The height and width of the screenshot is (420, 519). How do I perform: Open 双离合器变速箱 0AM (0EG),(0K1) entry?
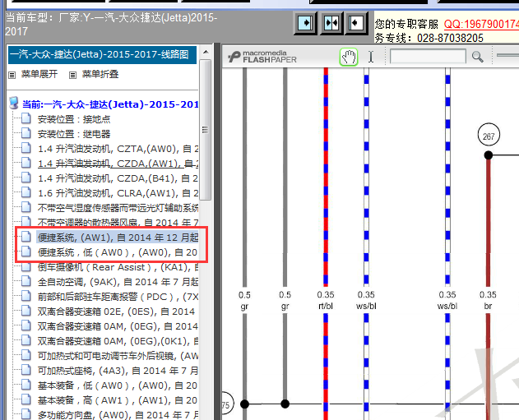[x=118, y=341]
